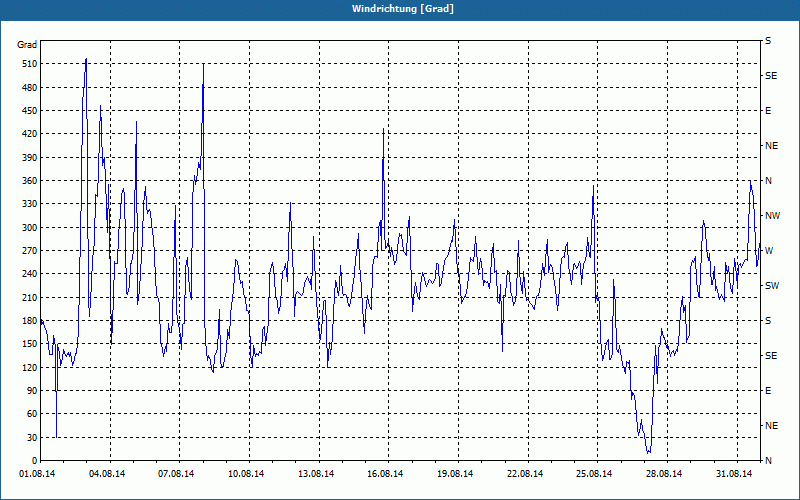Viewport: 800px width, 500px height.
Task: Select the W compass label on the right axis
Action: (769, 251)
